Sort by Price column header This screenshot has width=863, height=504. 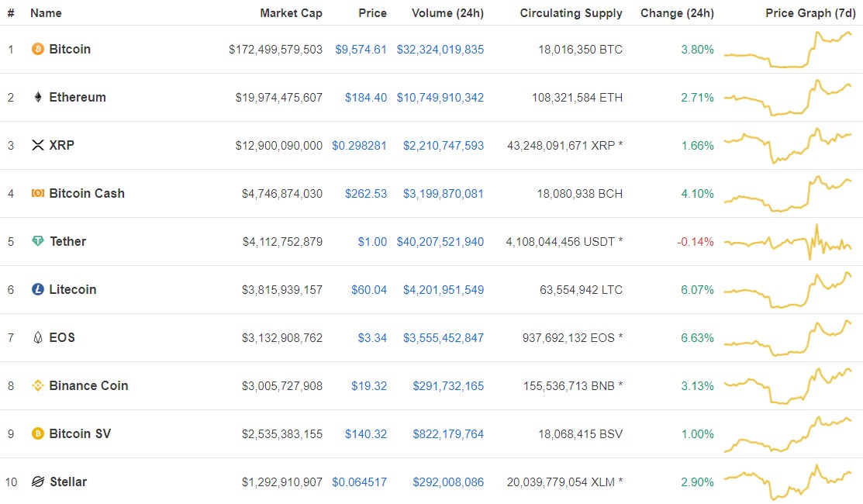coord(373,13)
